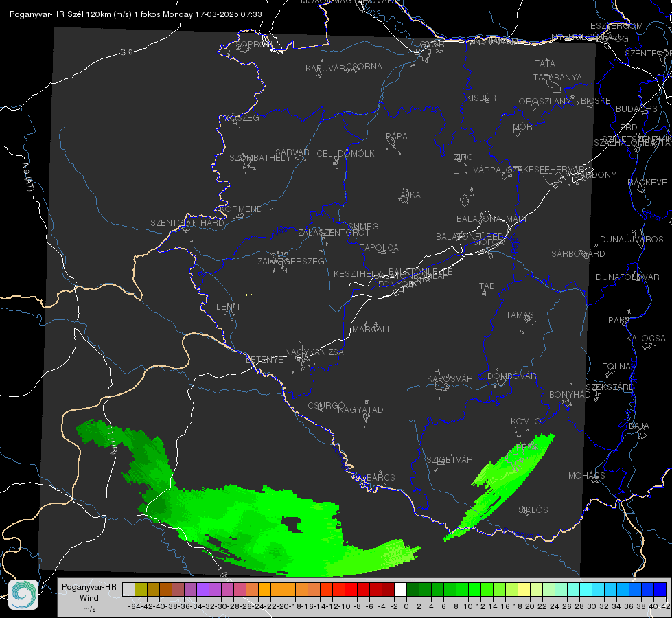Viewport: 672px width, 618px height.
Task: Click the LETENYE label
Action: coord(264,360)
